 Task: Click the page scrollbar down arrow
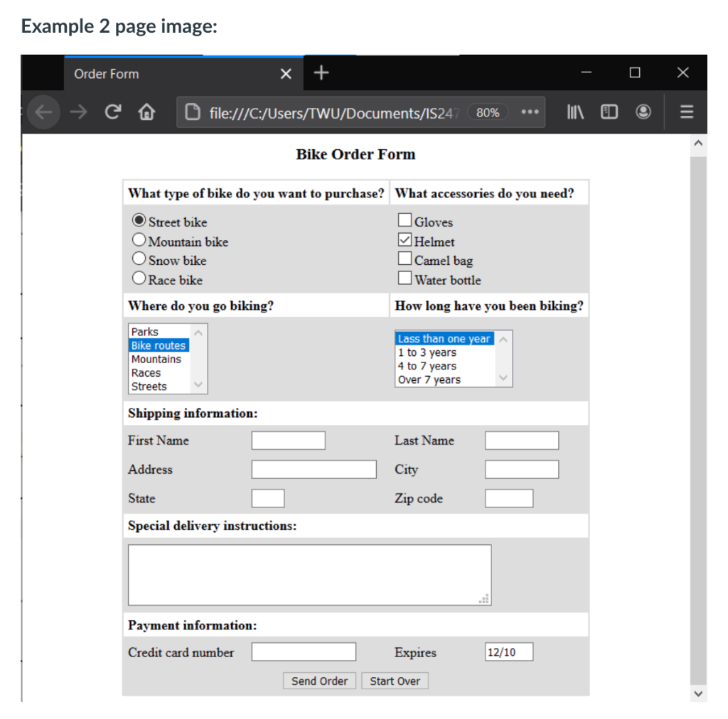[698, 693]
